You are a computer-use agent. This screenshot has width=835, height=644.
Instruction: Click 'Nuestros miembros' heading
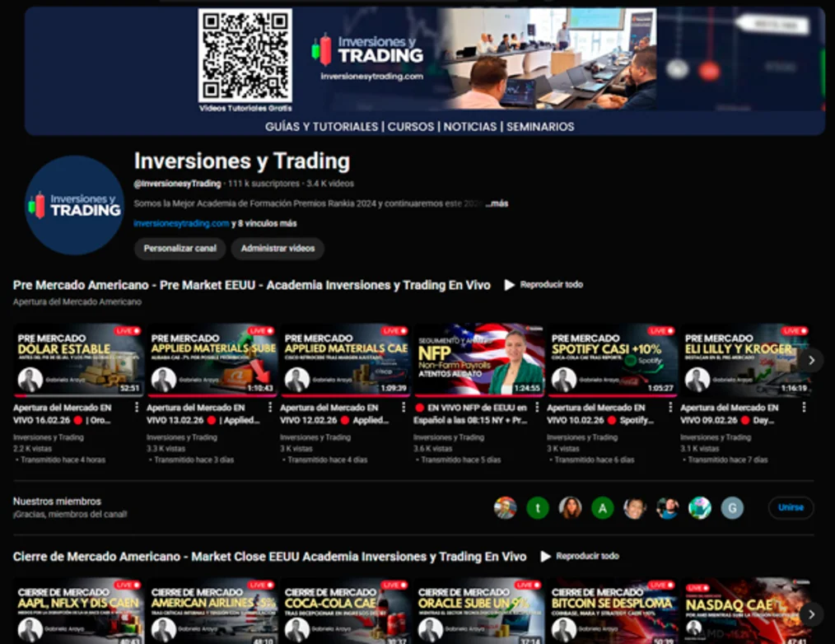[x=57, y=502]
